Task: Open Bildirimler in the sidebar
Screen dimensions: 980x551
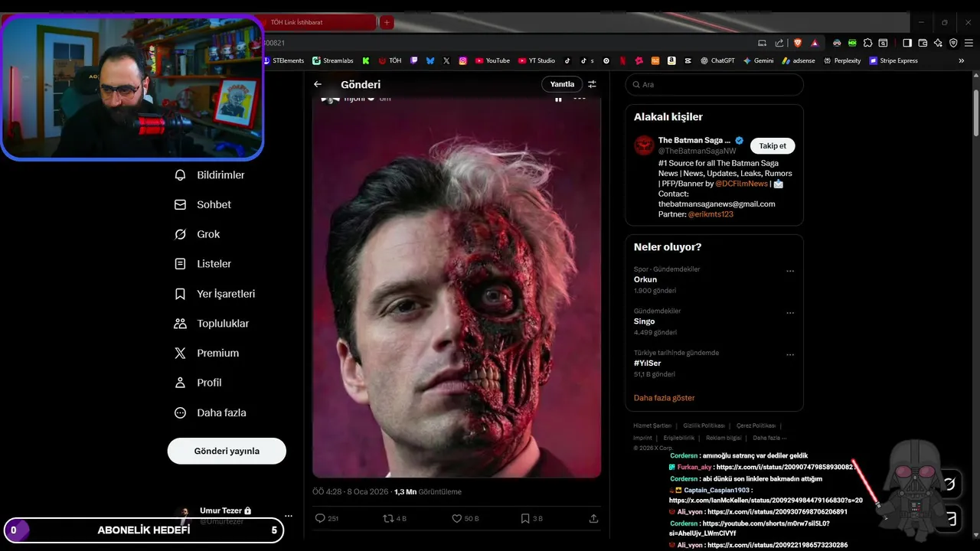Action: click(x=210, y=175)
